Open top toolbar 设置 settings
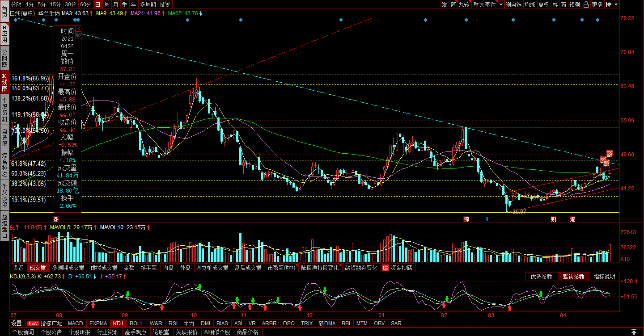Screen dimensions: 644x336 pos(165,4)
